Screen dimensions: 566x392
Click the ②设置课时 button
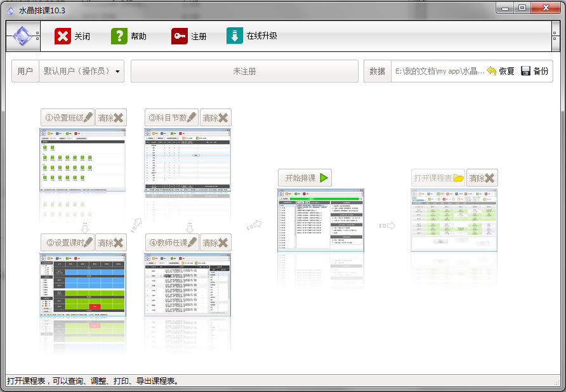(67, 242)
